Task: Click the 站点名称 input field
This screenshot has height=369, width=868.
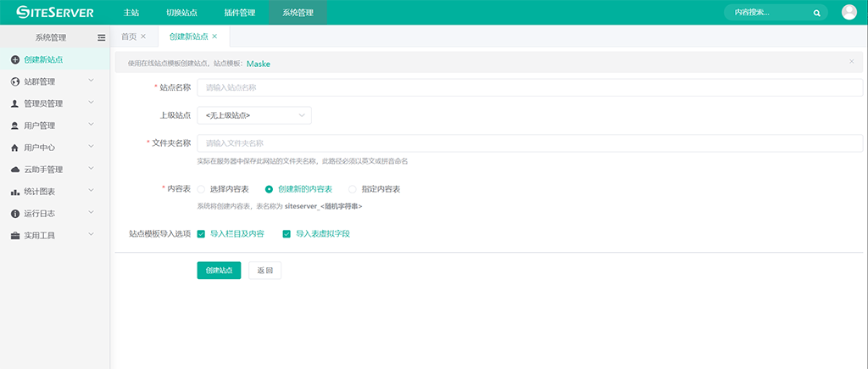Action: (x=529, y=87)
